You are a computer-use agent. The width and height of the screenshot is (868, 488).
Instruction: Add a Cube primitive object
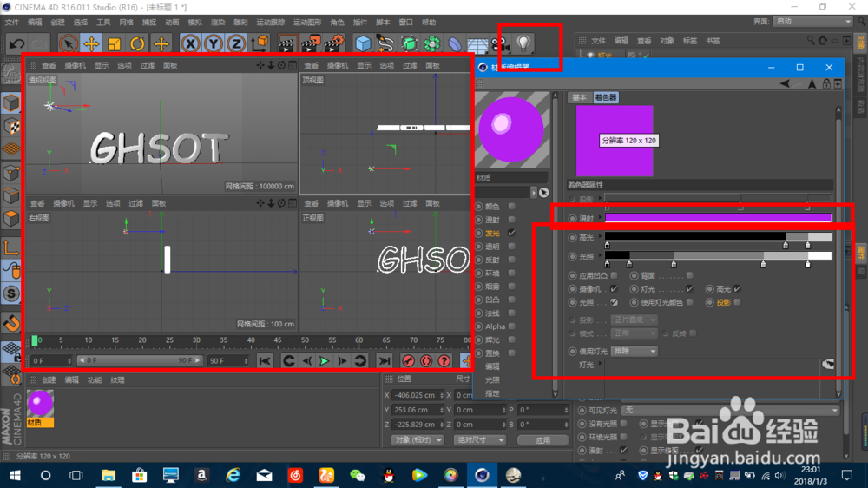(363, 43)
